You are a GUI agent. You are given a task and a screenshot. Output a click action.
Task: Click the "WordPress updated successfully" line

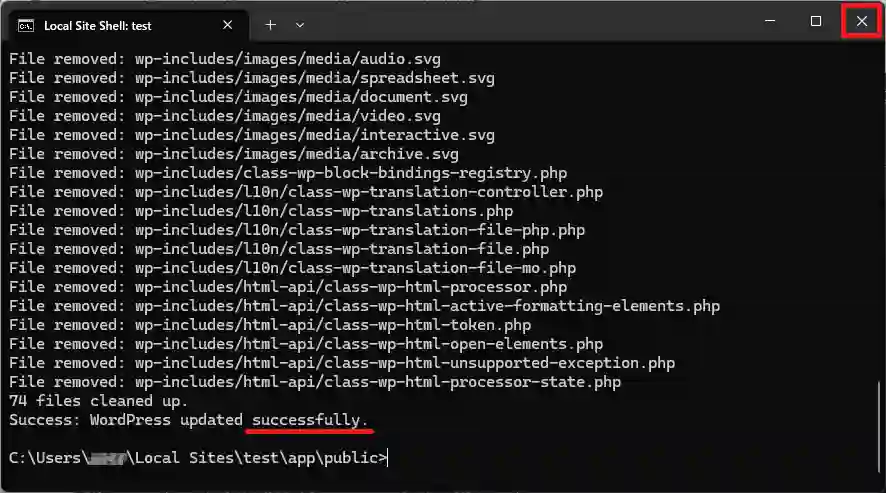pyautogui.click(x=188, y=420)
